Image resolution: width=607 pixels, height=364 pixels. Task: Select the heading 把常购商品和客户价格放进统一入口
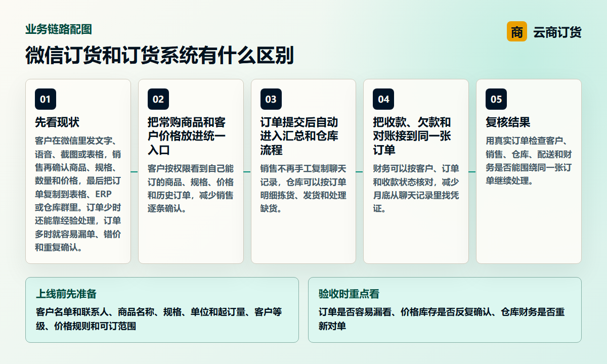click(187, 136)
